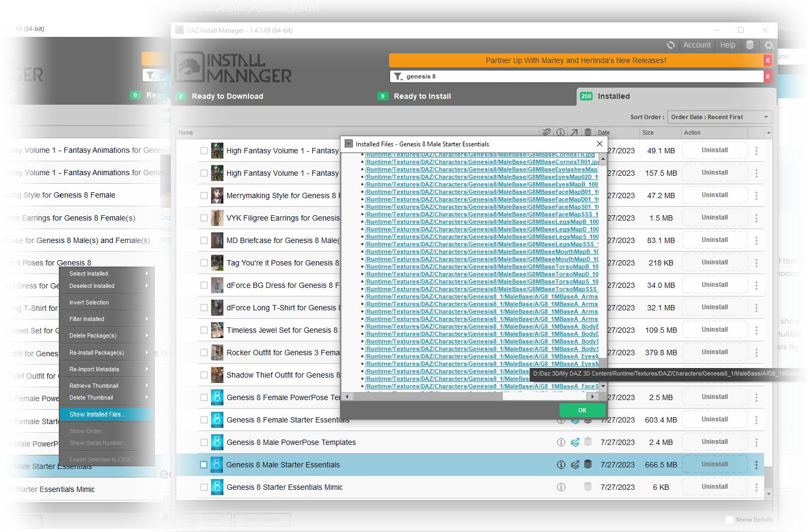
Task: Click the scroll-down arrow in Installed Files dialog
Action: (603, 386)
